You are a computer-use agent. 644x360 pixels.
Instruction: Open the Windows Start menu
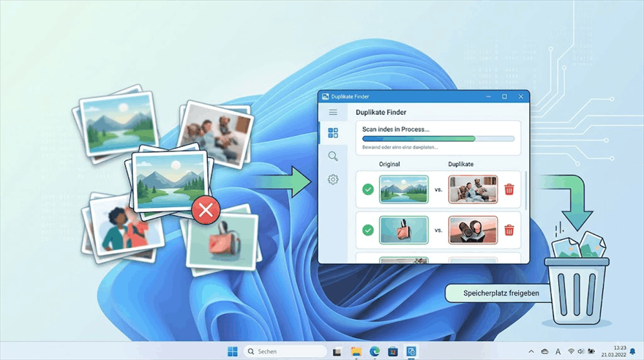pyautogui.click(x=233, y=351)
